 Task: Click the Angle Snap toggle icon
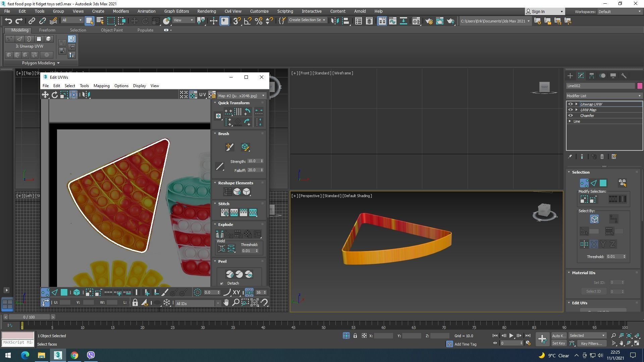tap(248, 21)
